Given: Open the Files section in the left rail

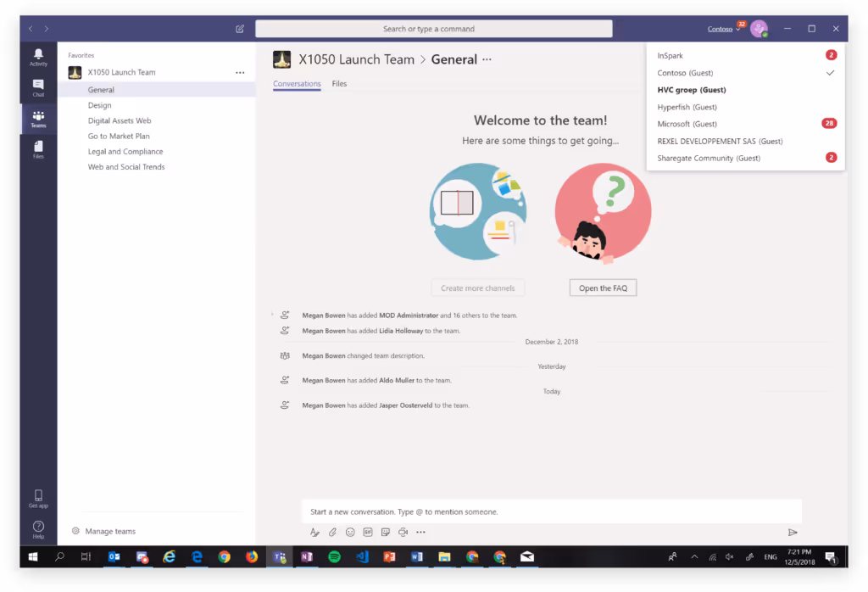Looking at the screenshot, I should tap(38, 149).
